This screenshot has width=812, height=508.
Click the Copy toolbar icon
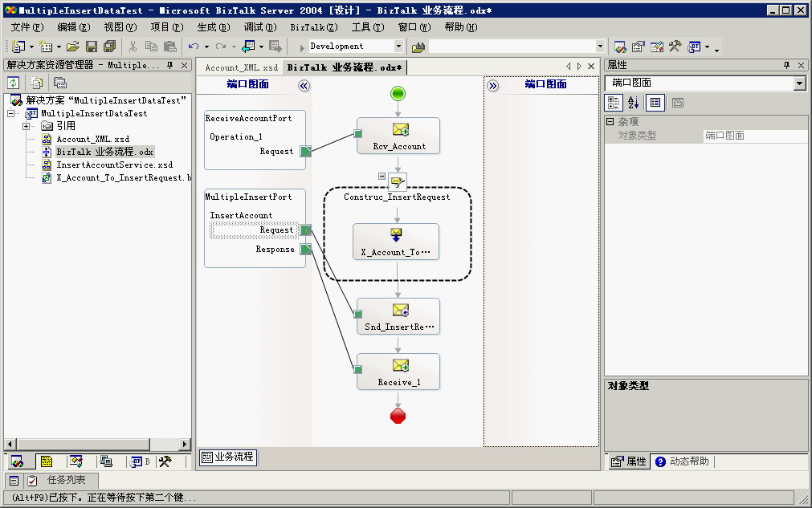(x=151, y=47)
